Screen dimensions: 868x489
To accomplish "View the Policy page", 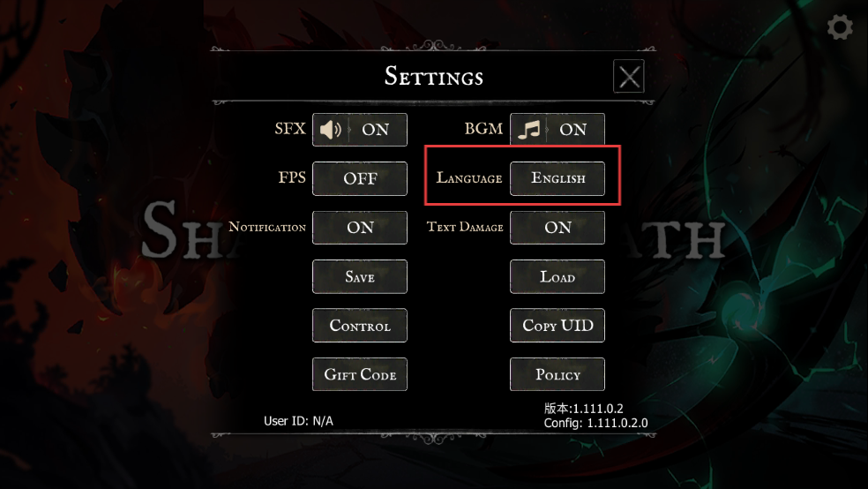I will tap(557, 374).
